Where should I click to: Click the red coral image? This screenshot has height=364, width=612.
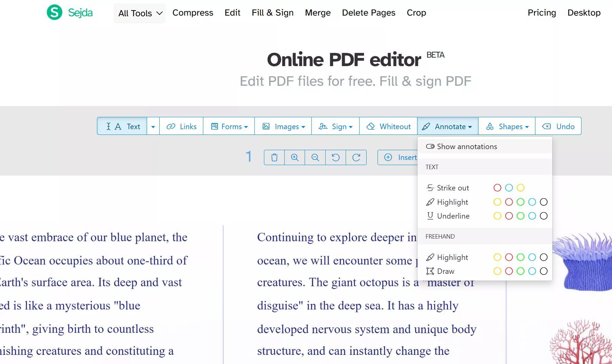[580, 342]
